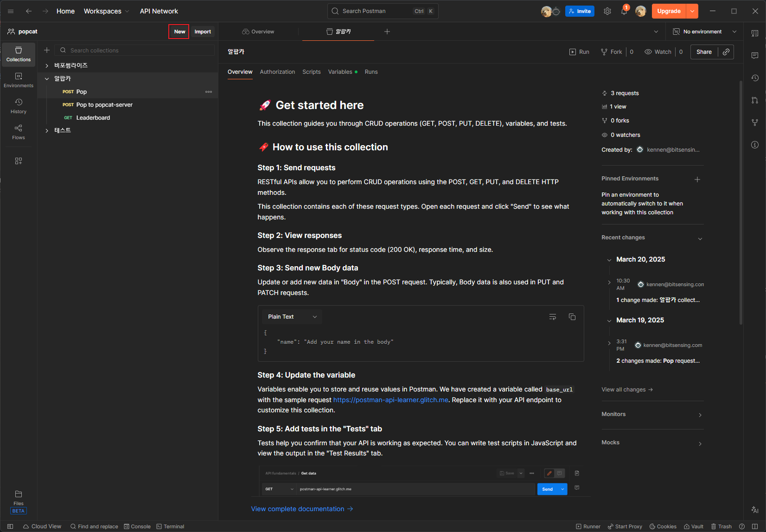Image resolution: width=766 pixels, height=532 pixels.
Task: Click the Share button
Action: pyautogui.click(x=704, y=52)
